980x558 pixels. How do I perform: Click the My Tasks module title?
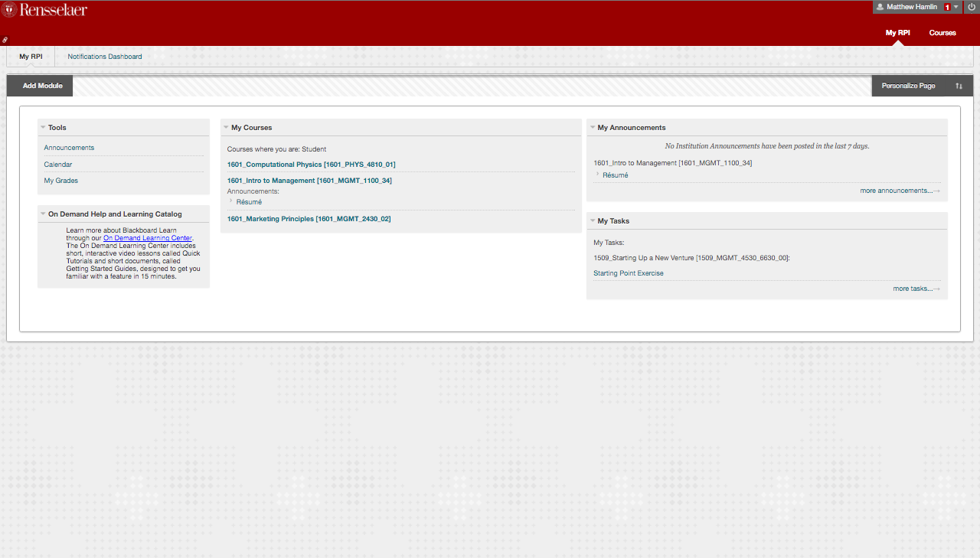pos(613,221)
